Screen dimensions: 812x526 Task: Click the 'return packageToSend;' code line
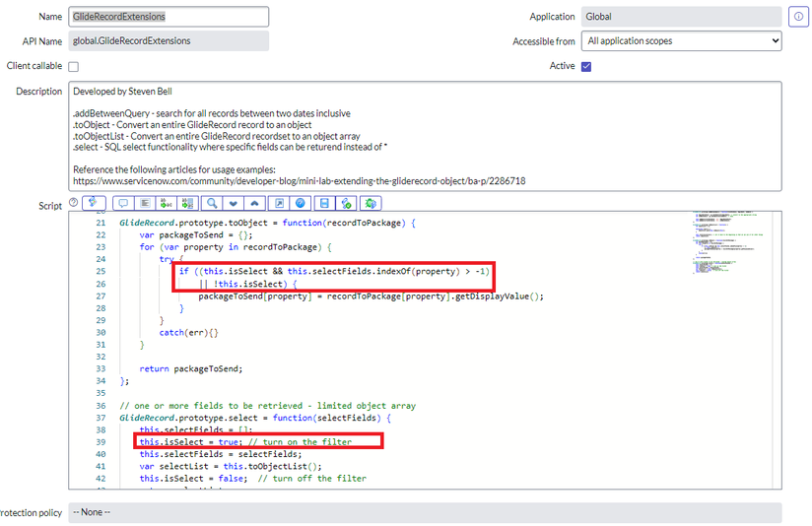pos(190,368)
